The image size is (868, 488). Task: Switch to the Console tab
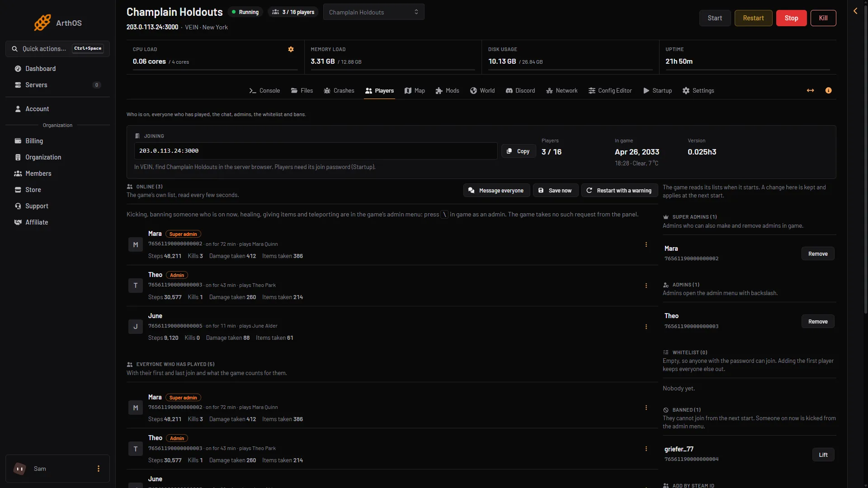264,90
